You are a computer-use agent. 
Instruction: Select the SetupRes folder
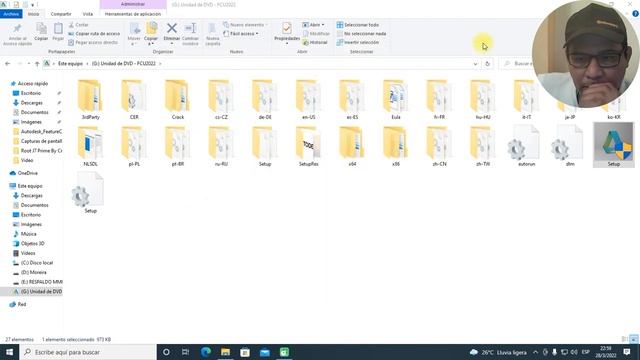click(x=309, y=146)
